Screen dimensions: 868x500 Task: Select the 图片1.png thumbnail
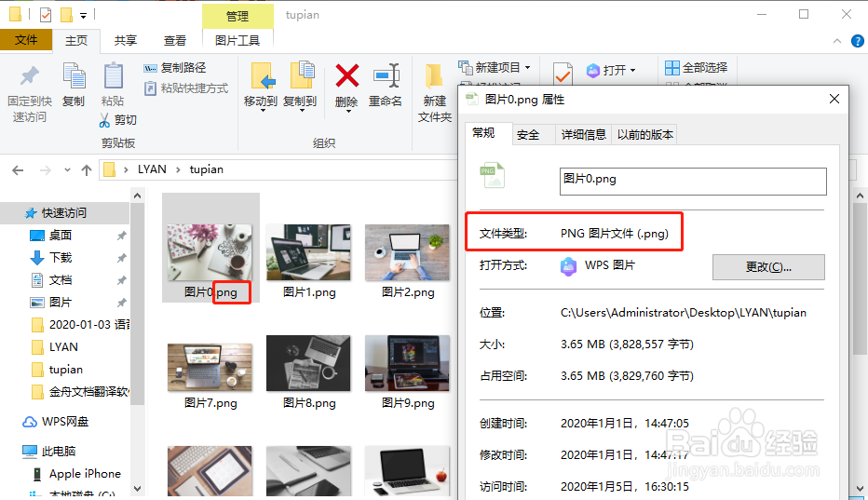[x=308, y=252]
